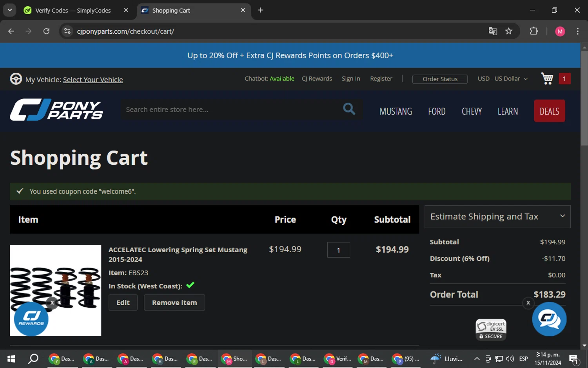Click the Chatbot: Available link

(269, 78)
